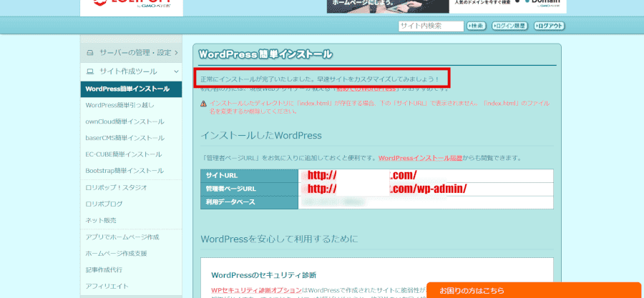Screen dimensions: 644x298
Task: Click the 検索 search button
Action: click(x=477, y=26)
